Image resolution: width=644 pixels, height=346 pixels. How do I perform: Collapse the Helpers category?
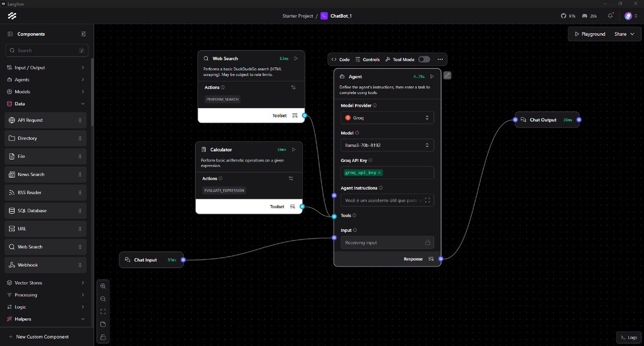(x=46, y=319)
